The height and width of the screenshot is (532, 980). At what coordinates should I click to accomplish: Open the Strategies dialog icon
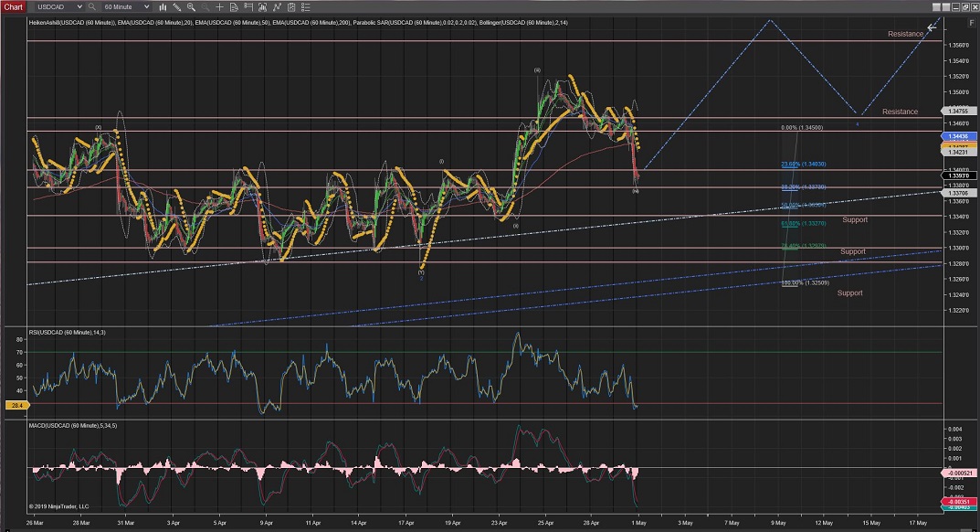click(x=277, y=7)
